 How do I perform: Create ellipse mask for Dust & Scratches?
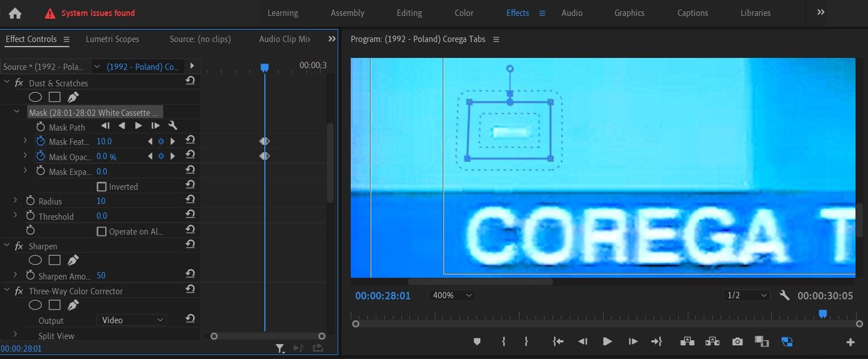point(35,97)
